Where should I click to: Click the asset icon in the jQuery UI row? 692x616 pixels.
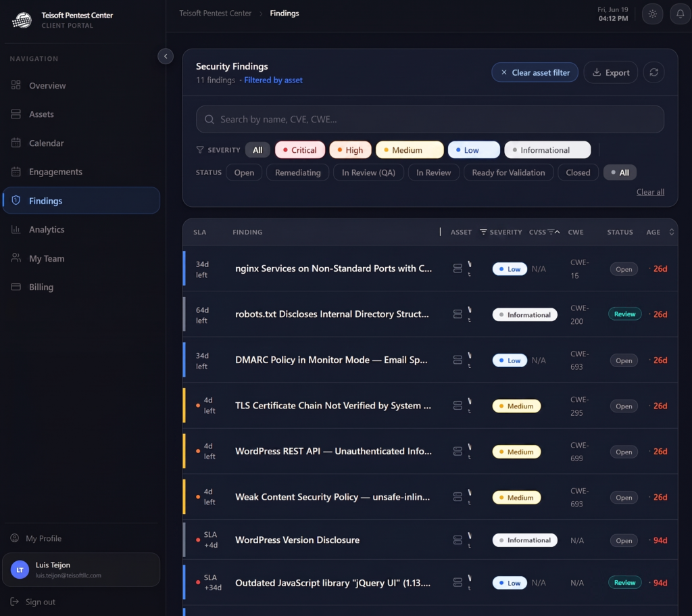[x=458, y=583]
